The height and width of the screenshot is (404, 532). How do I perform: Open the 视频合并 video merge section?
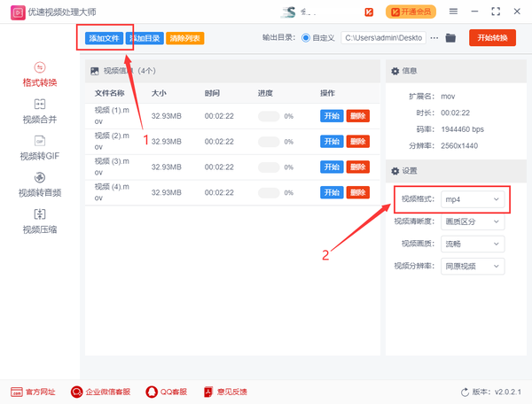point(40,112)
